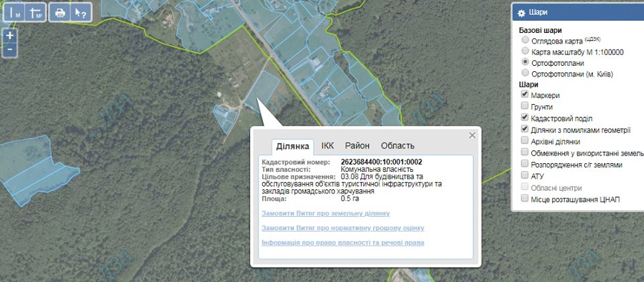Switch to the ІКК tab
Image resolution: width=644 pixels, height=282 pixels.
(x=327, y=146)
